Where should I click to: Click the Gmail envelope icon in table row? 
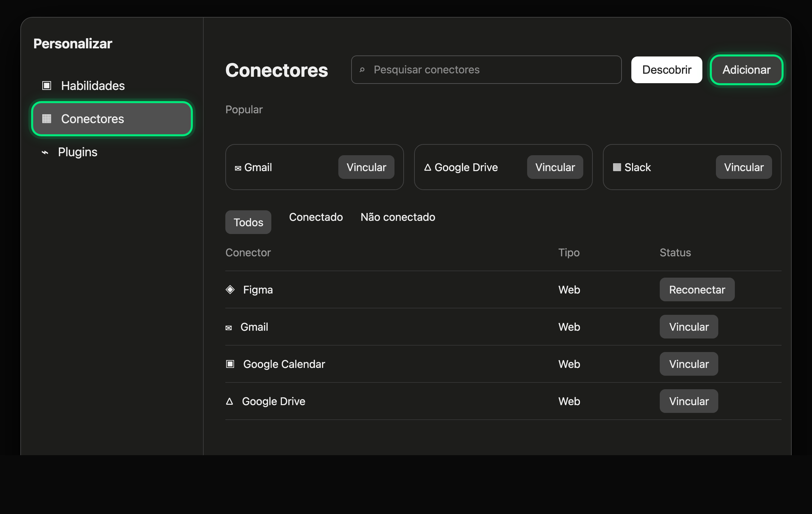tap(229, 328)
